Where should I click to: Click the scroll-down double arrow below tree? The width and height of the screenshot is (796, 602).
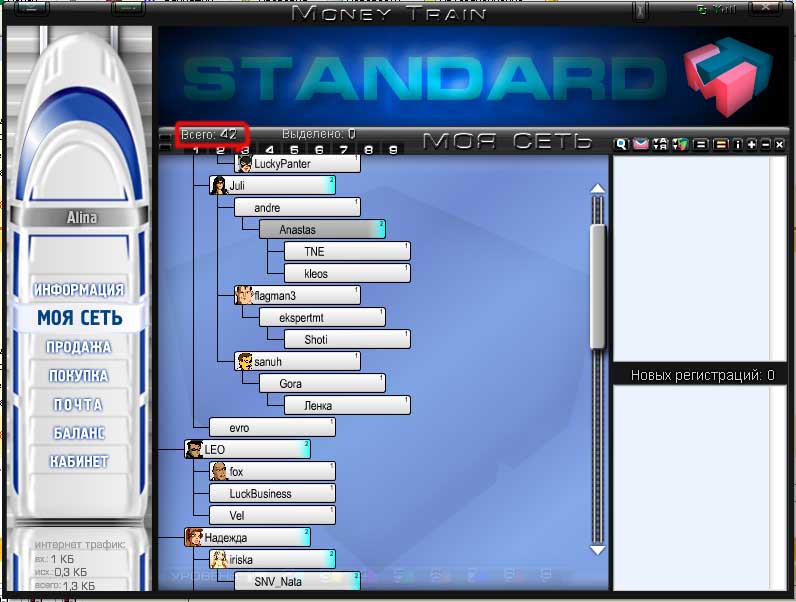click(598, 549)
